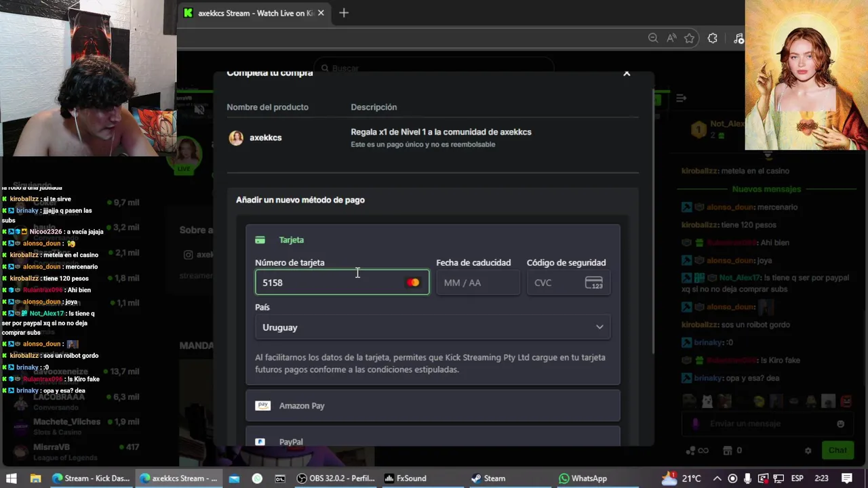Select the Tarjeta payment method label
The height and width of the screenshot is (488, 868).
pyautogui.click(x=292, y=240)
